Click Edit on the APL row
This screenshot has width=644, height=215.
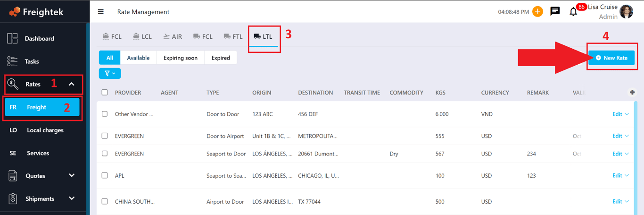click(617, 175)
